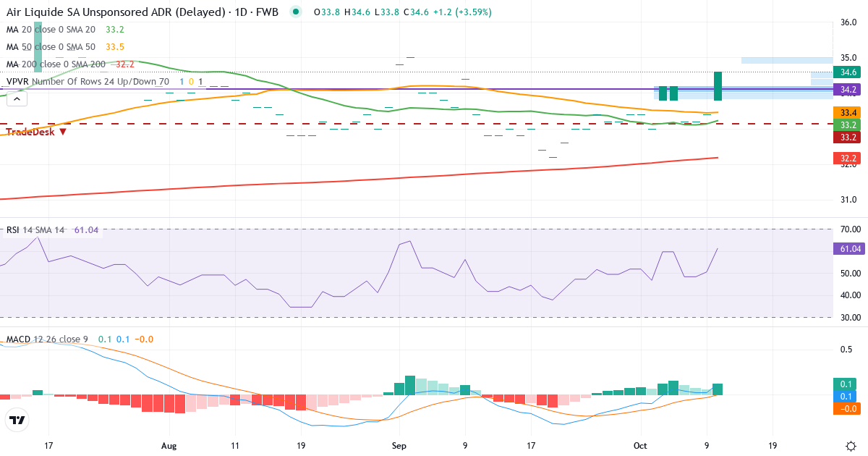The image size is (868, 456).
Task: Open chart settings via the gear icon
Action: tap(851, 446)
